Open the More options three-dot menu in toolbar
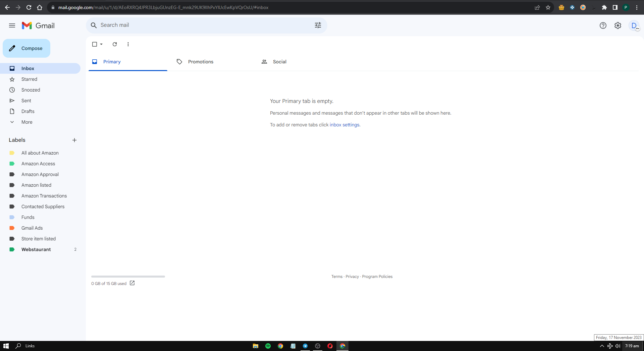 [x=128, y=44]
